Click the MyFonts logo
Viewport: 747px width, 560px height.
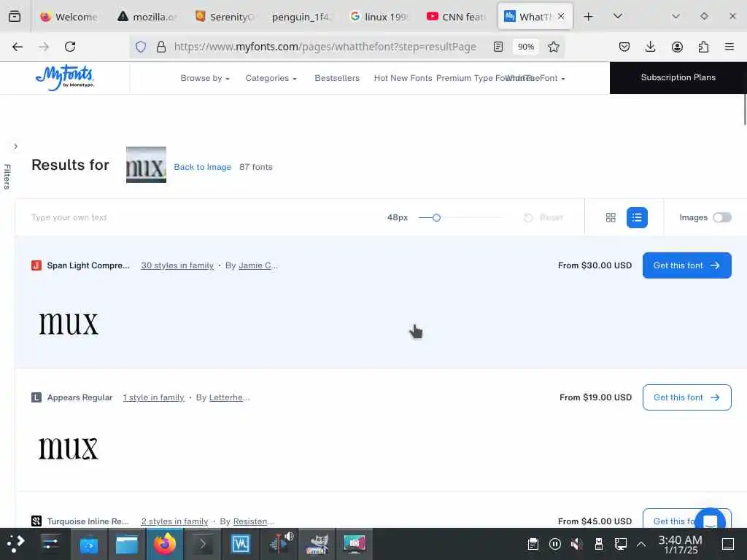coord(65,77)
